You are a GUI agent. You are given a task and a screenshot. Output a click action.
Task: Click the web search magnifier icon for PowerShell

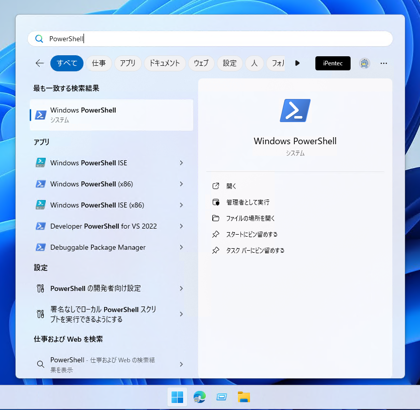click(40, 364)
